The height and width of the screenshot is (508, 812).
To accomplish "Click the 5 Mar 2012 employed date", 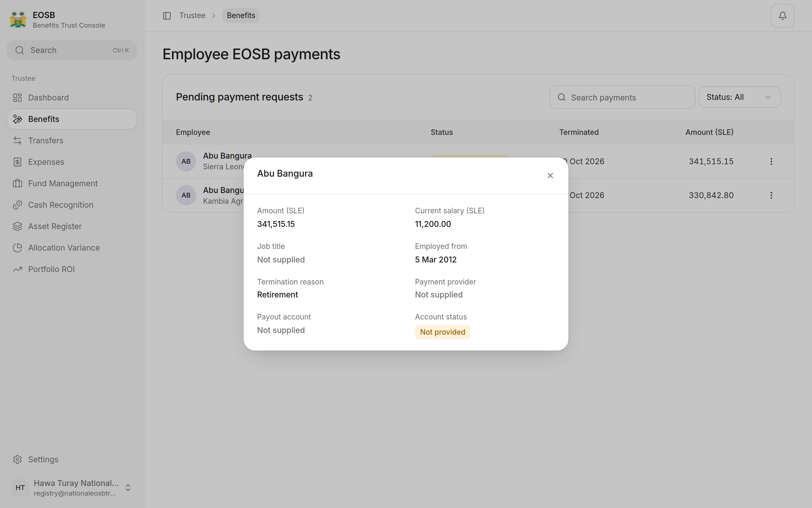I will (436, 260).
